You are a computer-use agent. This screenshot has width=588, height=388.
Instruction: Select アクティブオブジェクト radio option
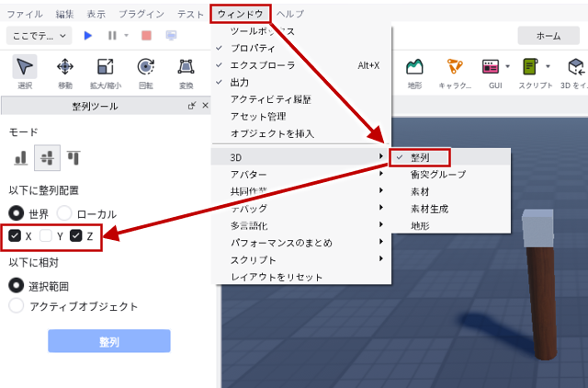[x=17, y=305]
